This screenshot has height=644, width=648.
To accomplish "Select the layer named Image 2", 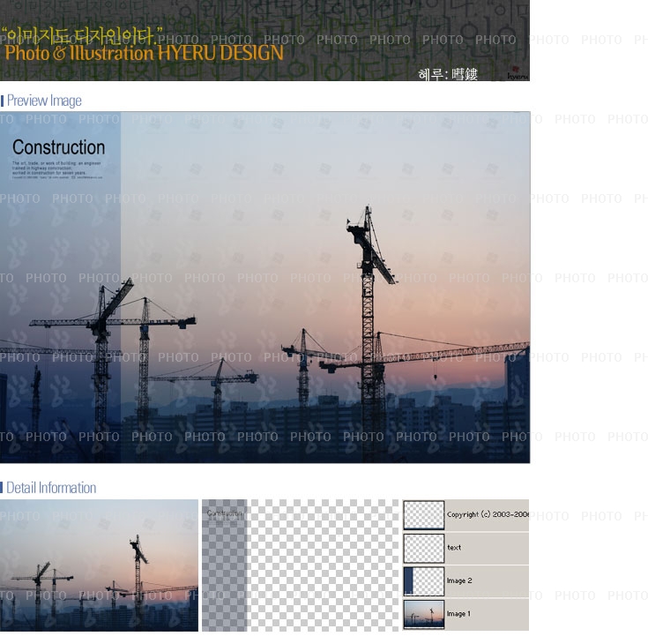I will pos(459,581).
